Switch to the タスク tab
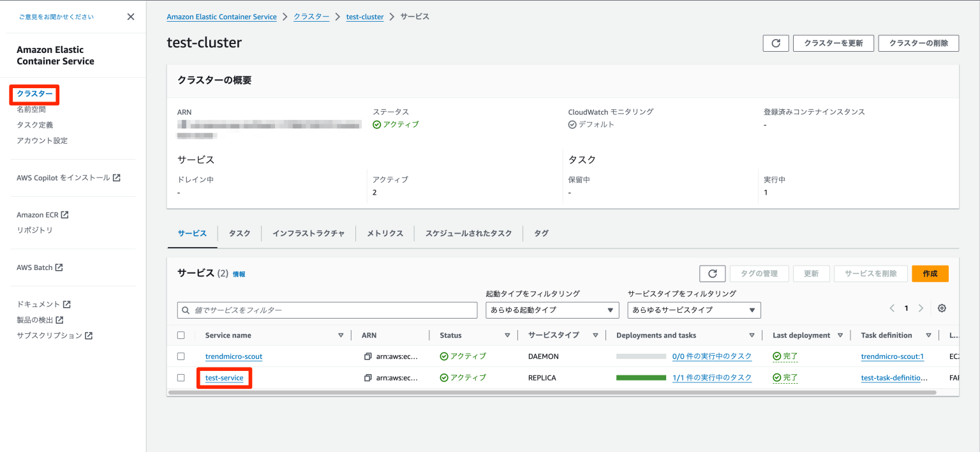This screenshot has width=980, height=452. [x=239, y=234]
